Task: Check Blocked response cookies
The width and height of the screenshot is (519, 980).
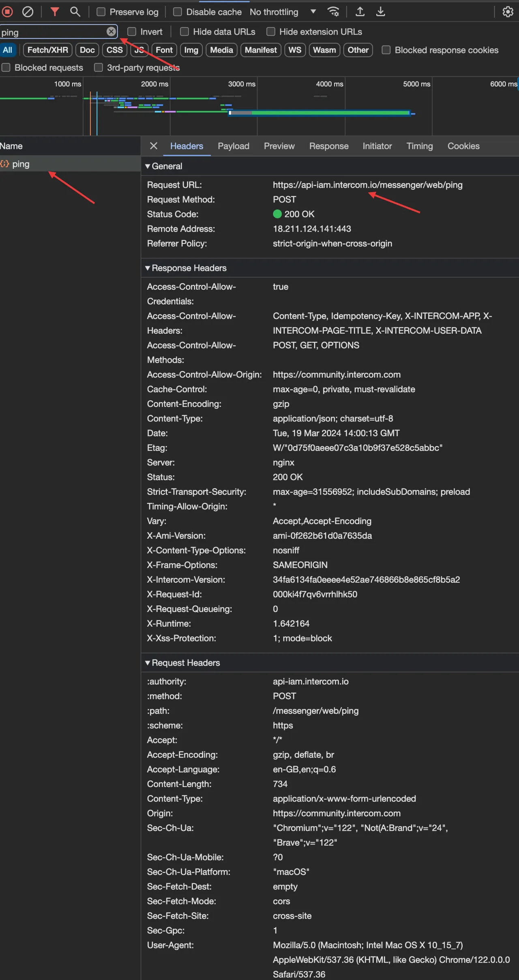Action: coord(386,50)
